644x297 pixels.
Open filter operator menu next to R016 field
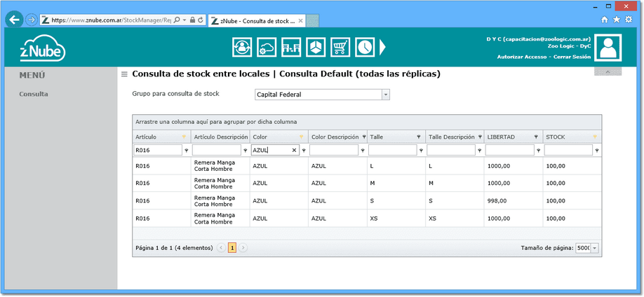pyautogui.click(x=187, y=151)
